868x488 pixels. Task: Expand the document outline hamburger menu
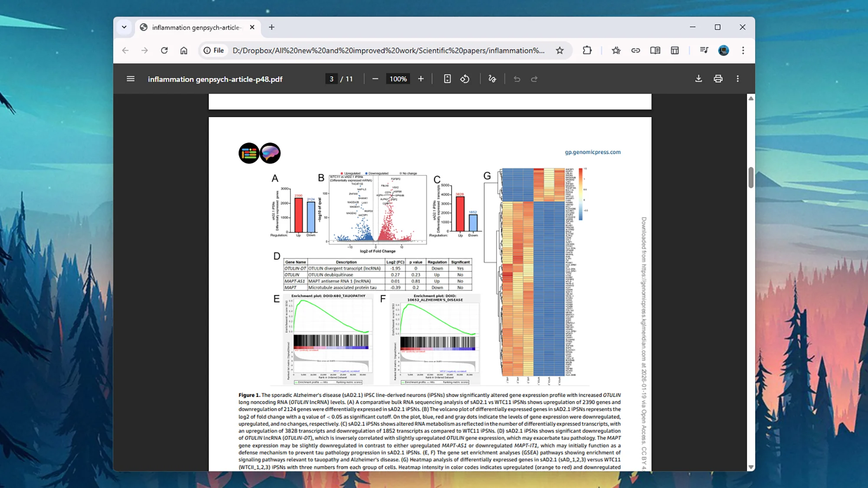click(130, 79)
